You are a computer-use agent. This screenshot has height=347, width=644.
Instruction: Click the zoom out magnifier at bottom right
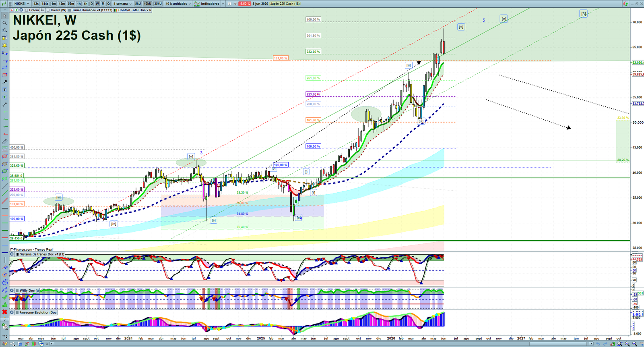pyautogui.click(x=627, y=344)
